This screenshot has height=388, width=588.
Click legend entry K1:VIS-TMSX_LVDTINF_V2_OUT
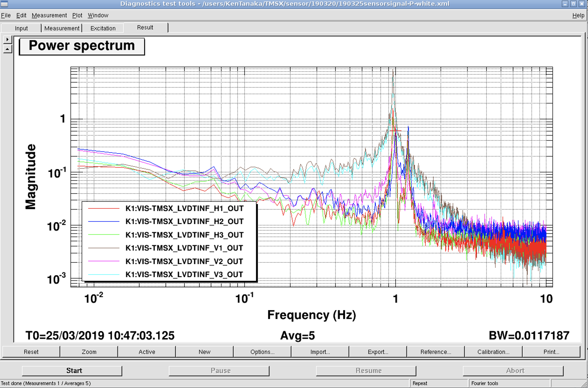tap(184, 261)
